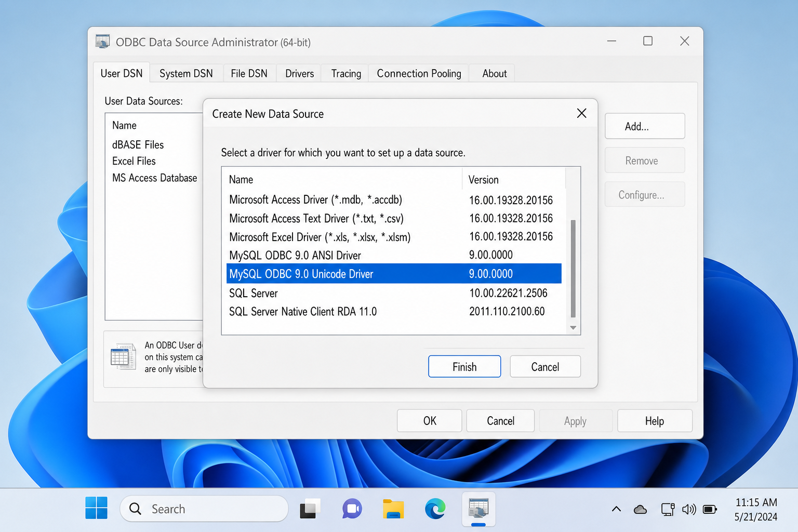Select MySQL ODBC 9.0 Unicode Driver
The width and height of the screenshot is (798, 532).
click(394, 274)
